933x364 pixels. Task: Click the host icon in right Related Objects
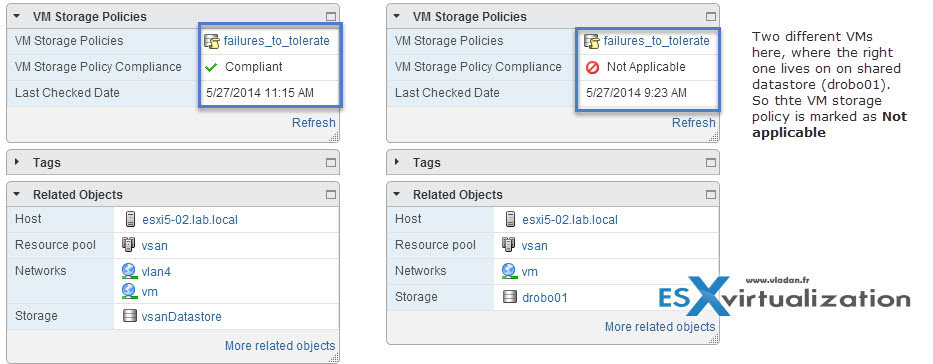(510, 219)
